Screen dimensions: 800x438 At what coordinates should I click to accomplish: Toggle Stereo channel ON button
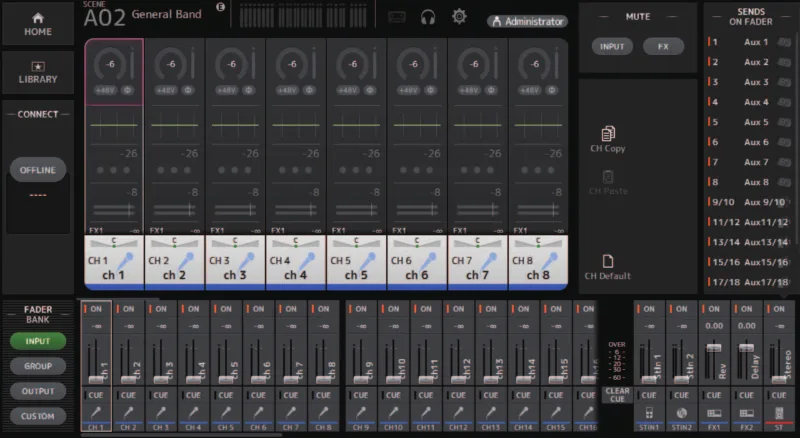pos(779,309)
